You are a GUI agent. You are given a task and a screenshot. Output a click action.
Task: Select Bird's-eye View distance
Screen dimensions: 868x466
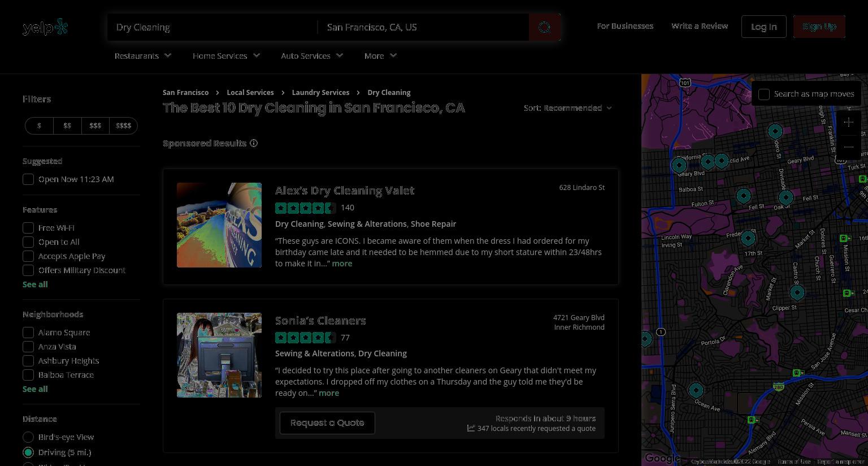[28, 437]
